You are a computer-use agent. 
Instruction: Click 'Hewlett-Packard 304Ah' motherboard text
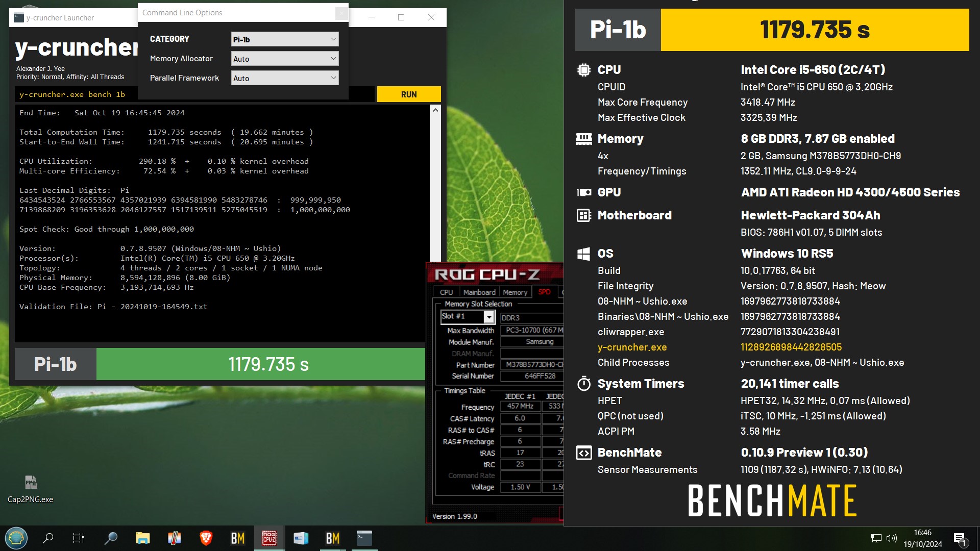point(811,215)
